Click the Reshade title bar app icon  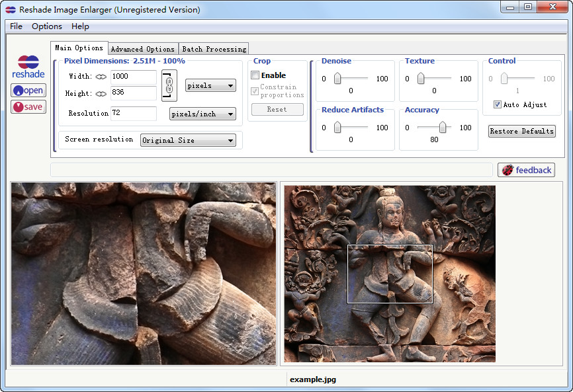[x=10, y=10]
